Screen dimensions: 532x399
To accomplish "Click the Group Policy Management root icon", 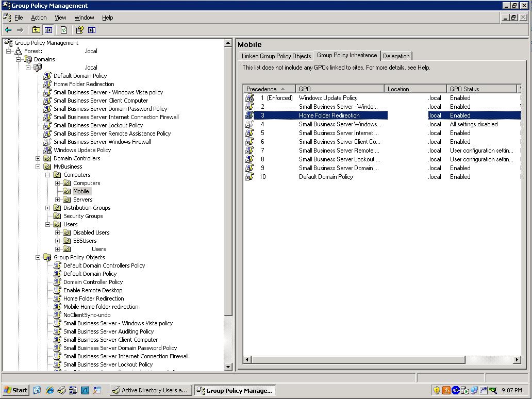I will coord(8,43).
